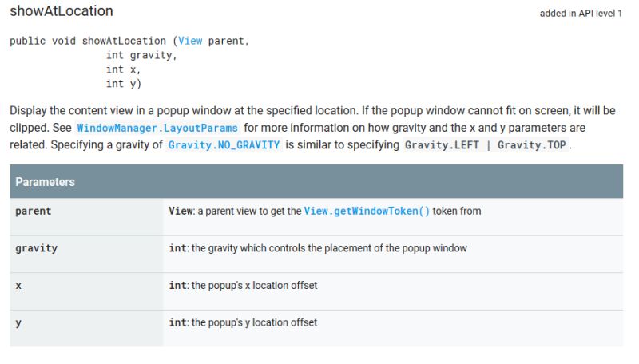Open the WindowManager.LayoutParams reference link

[157, 128]
